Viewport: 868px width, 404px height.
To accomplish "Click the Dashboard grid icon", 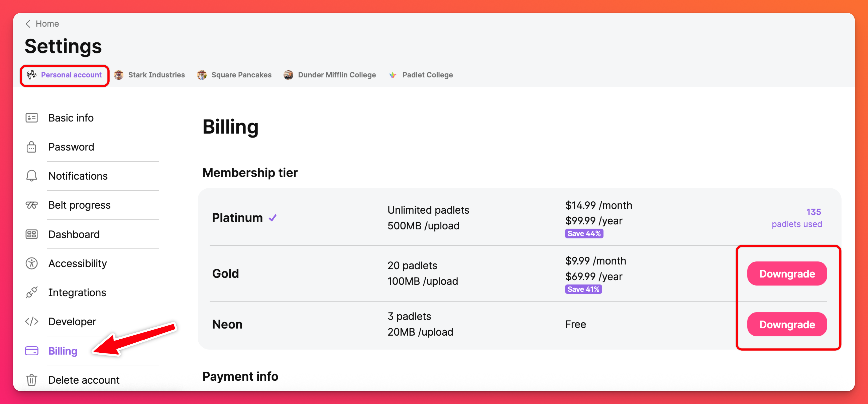I will click(x=31, y=234).
